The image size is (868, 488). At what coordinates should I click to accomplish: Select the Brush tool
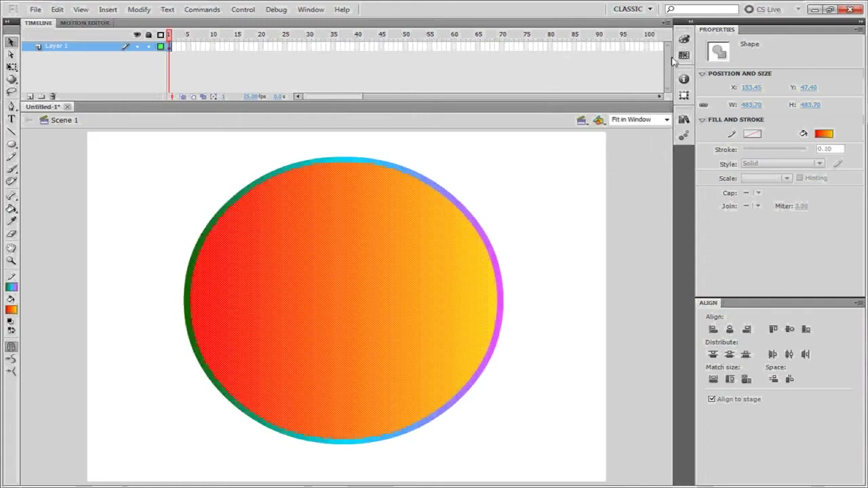(11, 169)
